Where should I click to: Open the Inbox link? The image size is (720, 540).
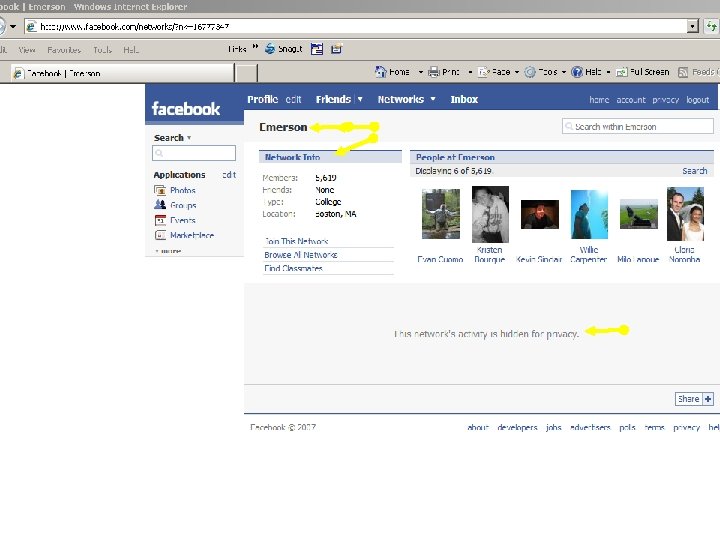tap(464, 99)
